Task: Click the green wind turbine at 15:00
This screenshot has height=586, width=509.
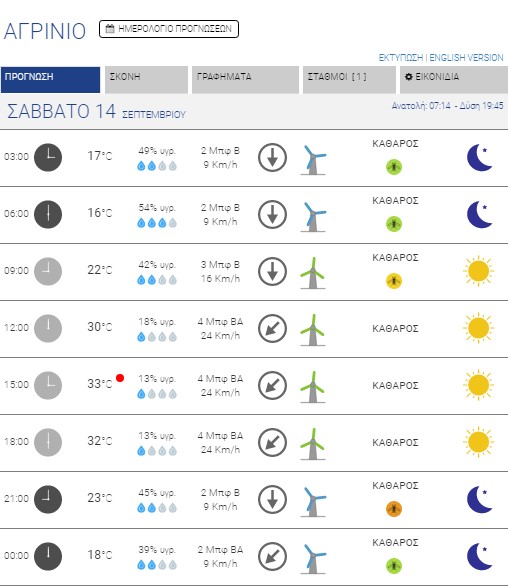Action: (x=313, y=387)
